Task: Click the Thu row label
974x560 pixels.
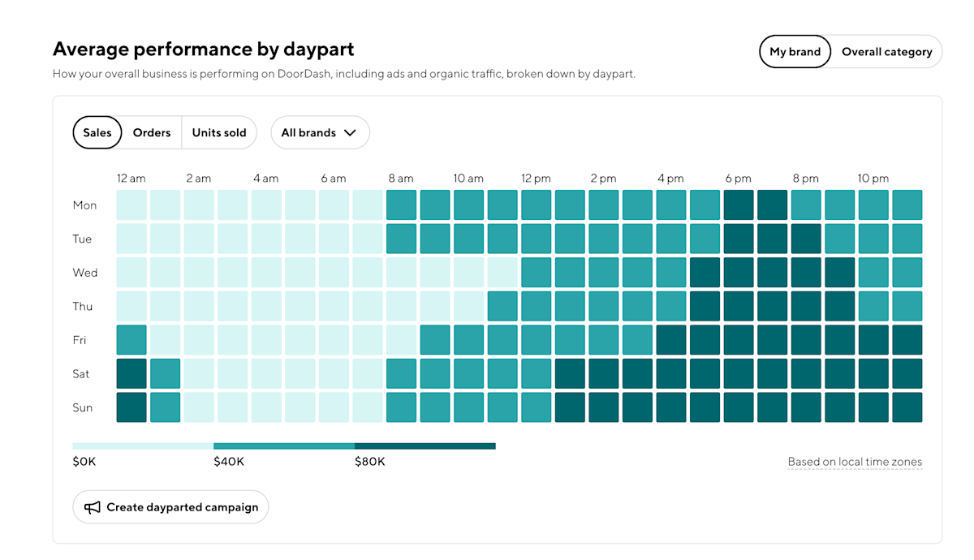Action: point(83,307)
